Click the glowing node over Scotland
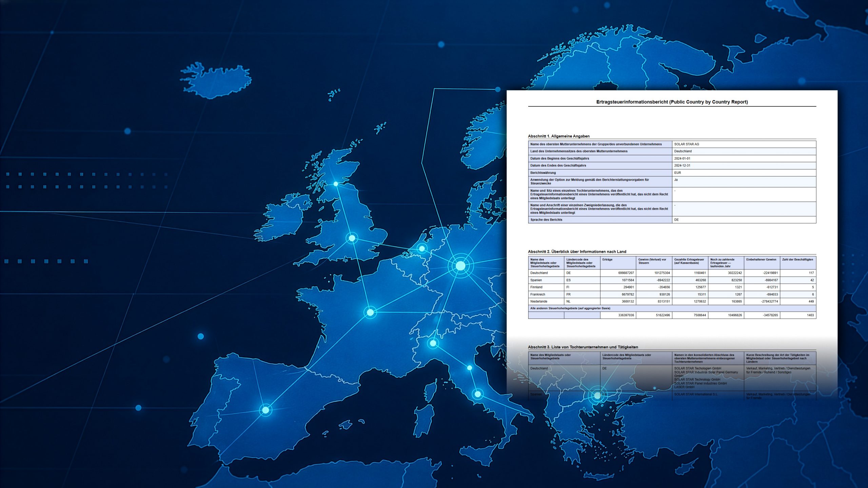The height and width of the screenshot is (488, 868). 336,184
